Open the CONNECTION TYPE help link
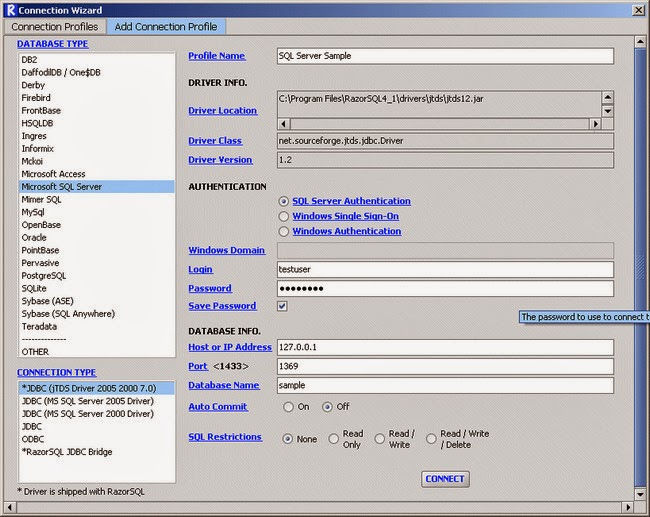Screen dimensions: 650x517 [57, 372]
